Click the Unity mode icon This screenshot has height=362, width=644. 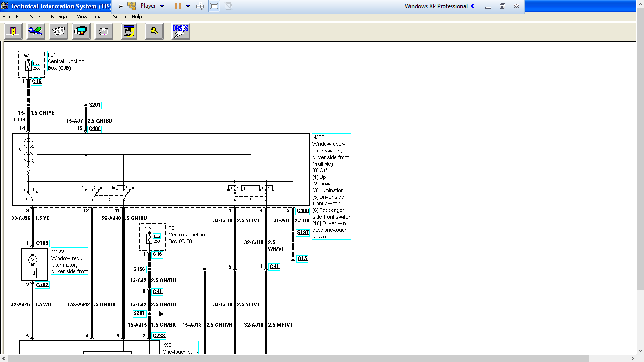click(228, 6)
